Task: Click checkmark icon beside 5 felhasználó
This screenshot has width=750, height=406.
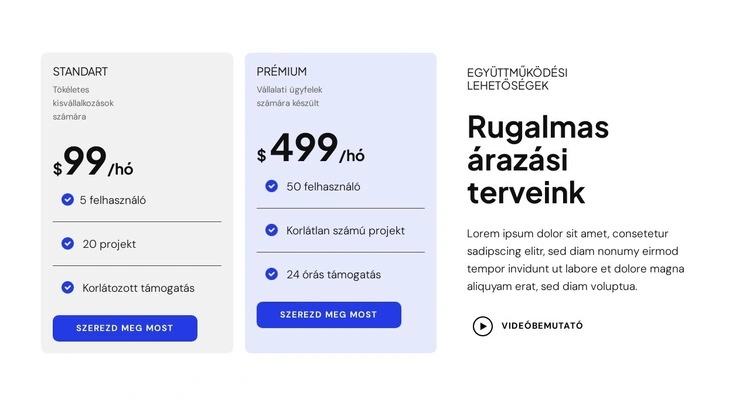Action: [x=67, y=199]
